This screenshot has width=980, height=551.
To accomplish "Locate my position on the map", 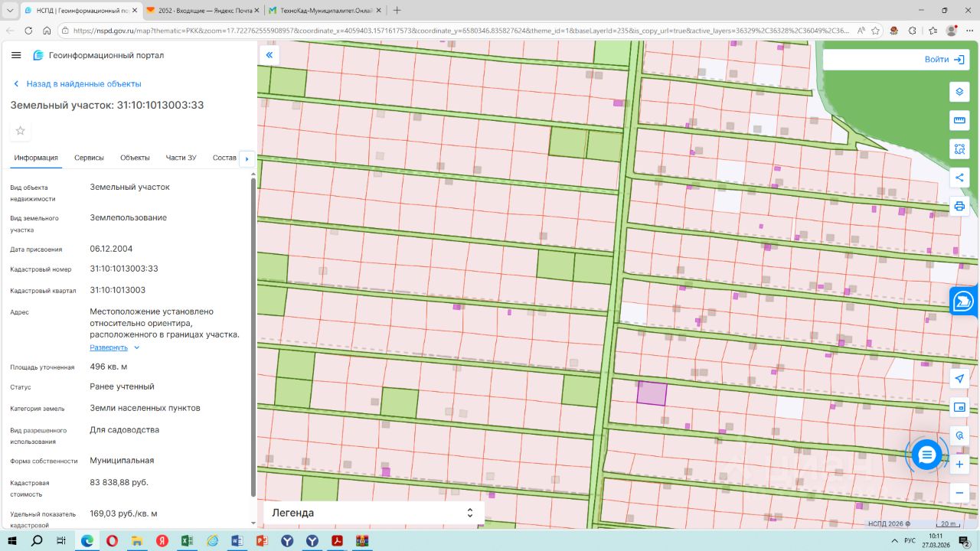I will click(x=959, y=379).
